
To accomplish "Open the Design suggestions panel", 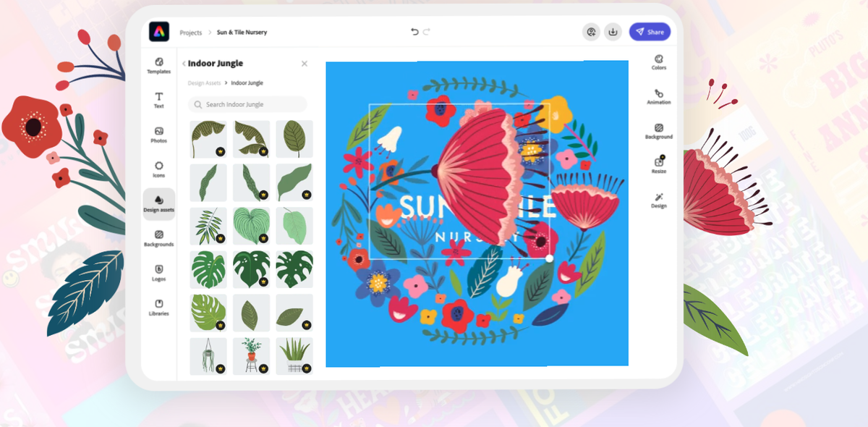I will pyautogui.click(x=658, y=200).
